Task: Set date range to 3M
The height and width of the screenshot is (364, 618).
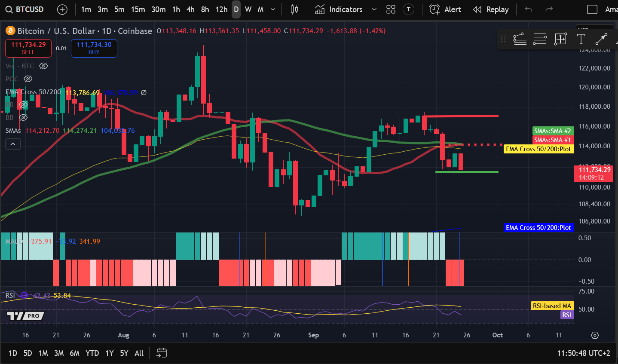Action: [x=59, y=353]
